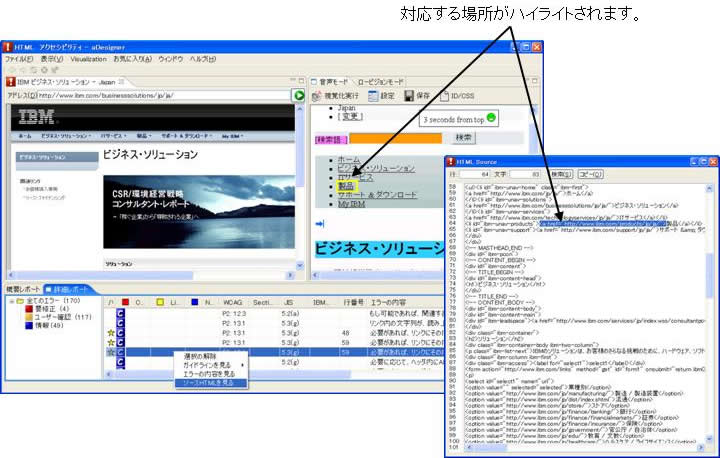Click the blue arrow icon below the link list
The height and width of the screenshot is (458, 720).
point(320,224)
